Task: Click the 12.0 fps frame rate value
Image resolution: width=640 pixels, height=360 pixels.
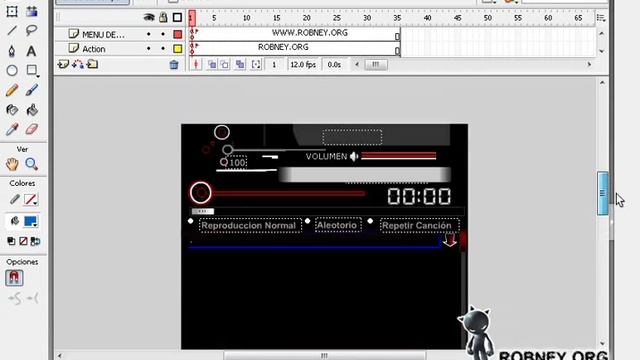Action: (303, 64)
